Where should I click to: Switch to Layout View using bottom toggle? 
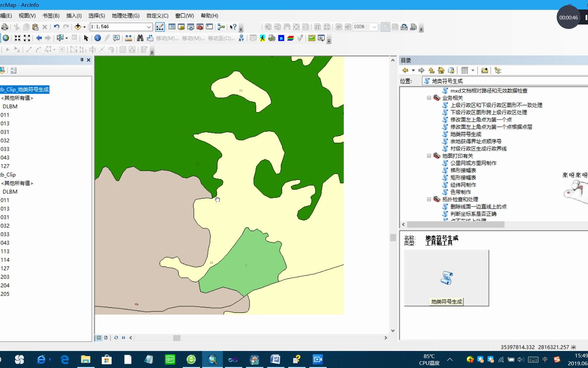click(x=106, y=337)
